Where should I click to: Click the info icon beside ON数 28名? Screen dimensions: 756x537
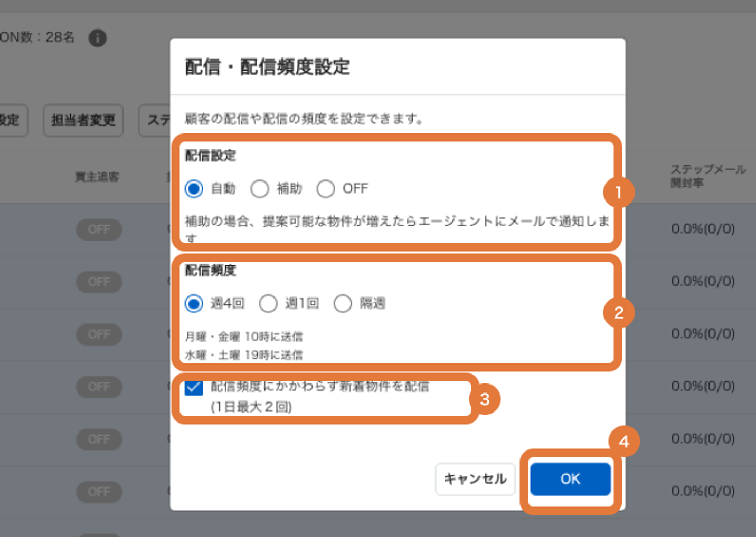97,38
